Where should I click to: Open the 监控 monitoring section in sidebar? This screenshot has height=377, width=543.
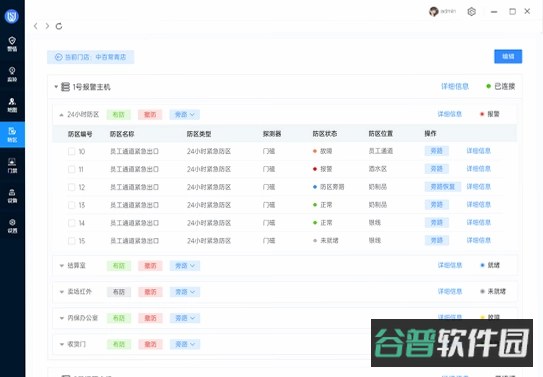coord(12,74)
